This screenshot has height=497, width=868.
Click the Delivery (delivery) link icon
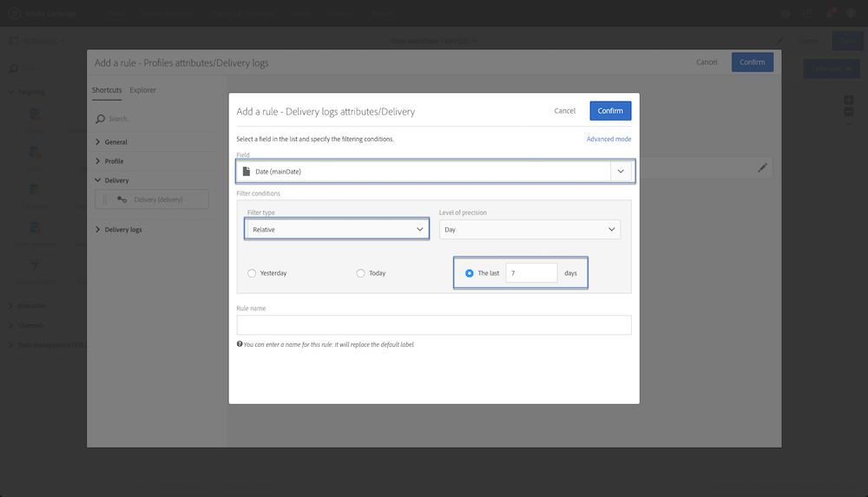pyautogui.click(x=122, y=199)
